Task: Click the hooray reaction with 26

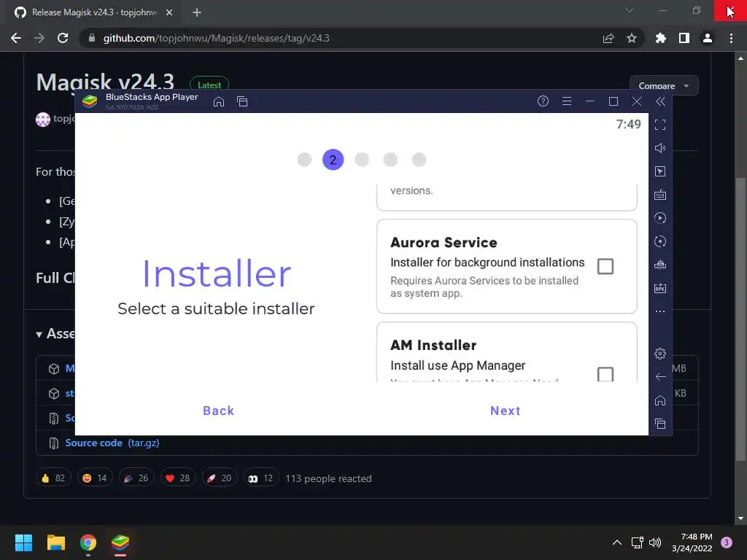Action: coord(136,478)
